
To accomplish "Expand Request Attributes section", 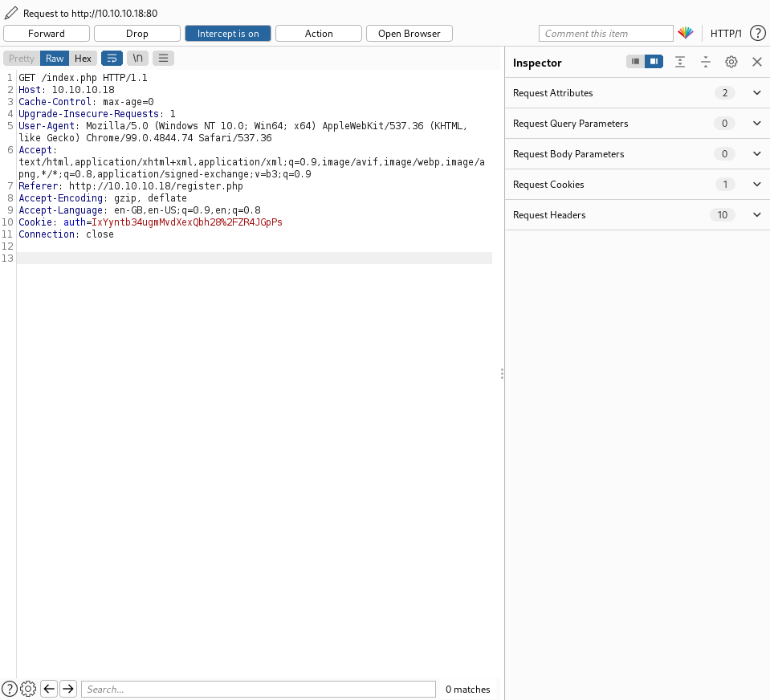I will (x=756, y=93).
